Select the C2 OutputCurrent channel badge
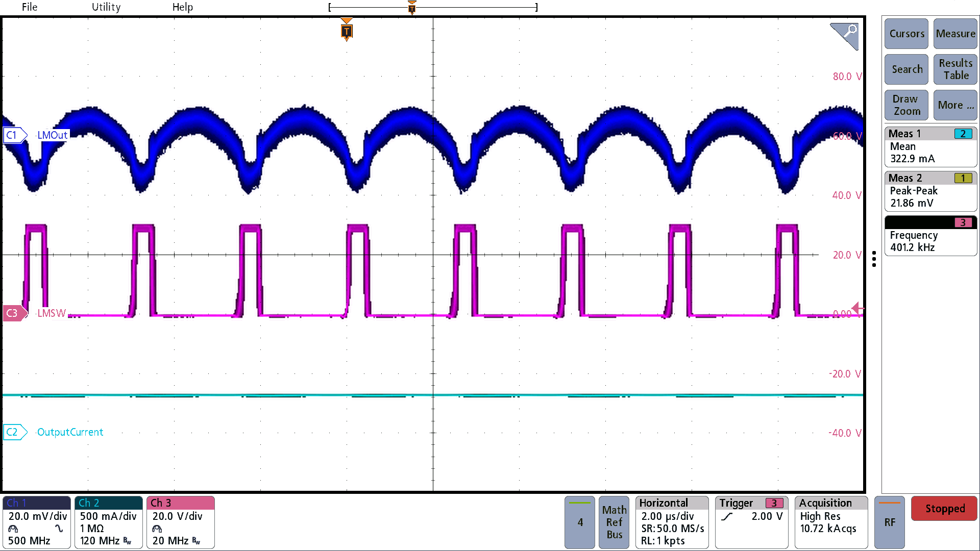The height and width of the screenshot is (551, 980). click(15, 432)
